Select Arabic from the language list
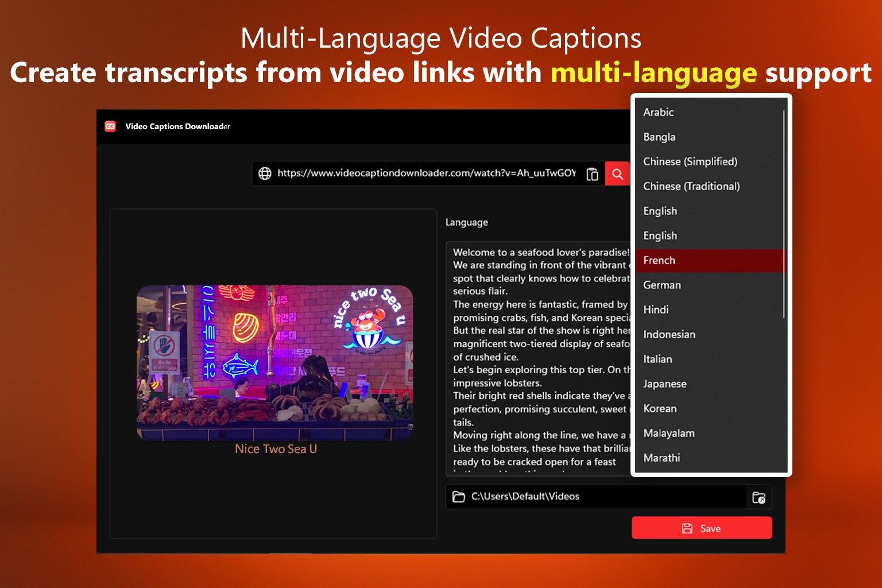Viewport: 882px width, 588px height. point(709,112)
